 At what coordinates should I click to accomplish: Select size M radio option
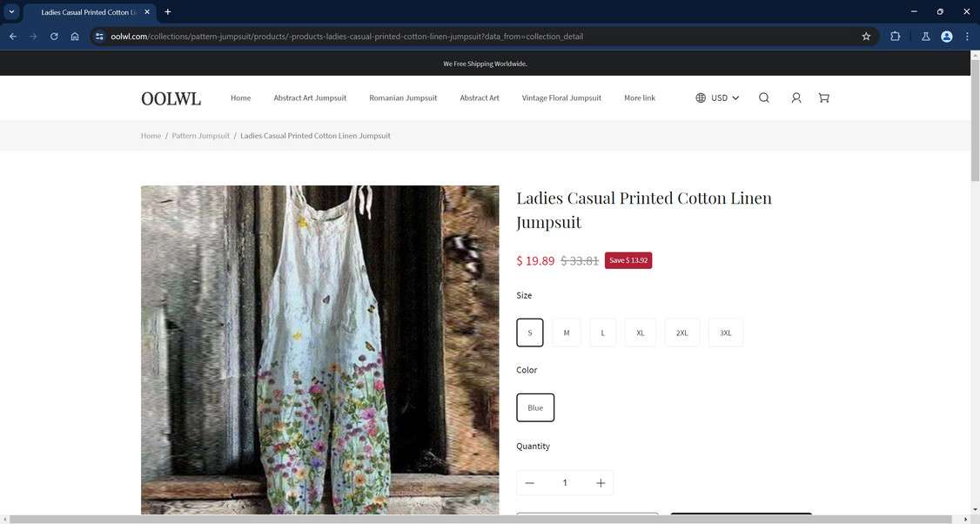pos(567,333)
